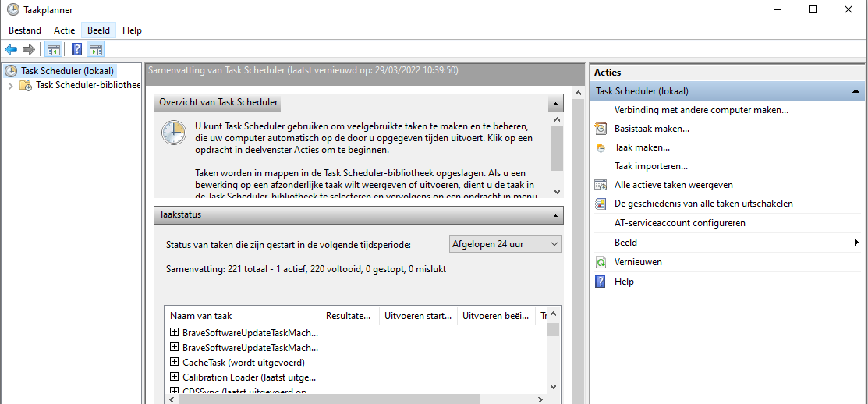Click the Samenvatting 221 totaal summary text
868x404 pixels.
tap(306, 270)
